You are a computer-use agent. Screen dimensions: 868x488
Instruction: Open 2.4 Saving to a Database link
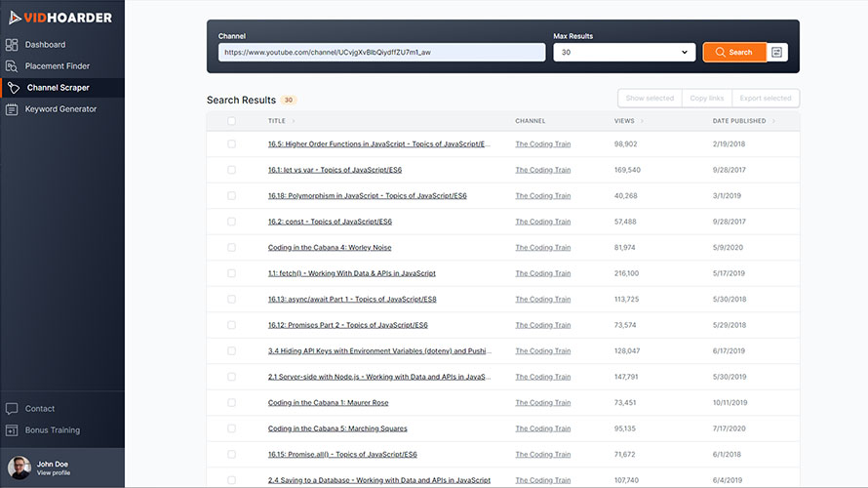click(x=379, y=480)
